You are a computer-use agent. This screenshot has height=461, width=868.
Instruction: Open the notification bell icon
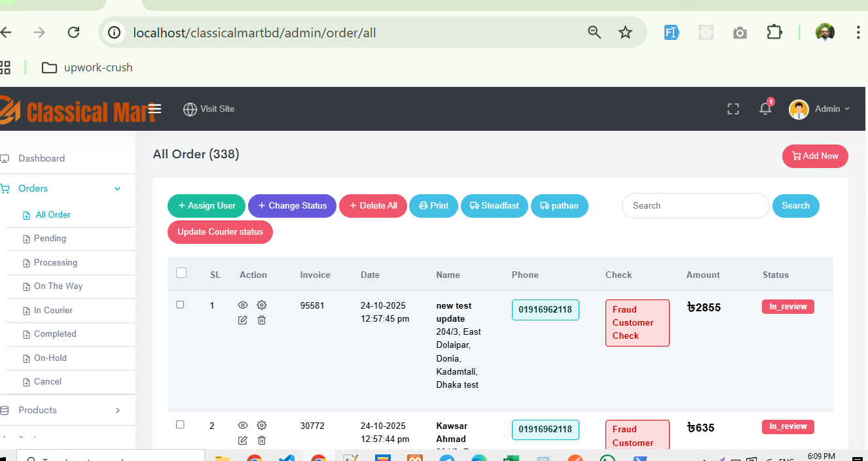pyautogui.click(x=765, y=109)
